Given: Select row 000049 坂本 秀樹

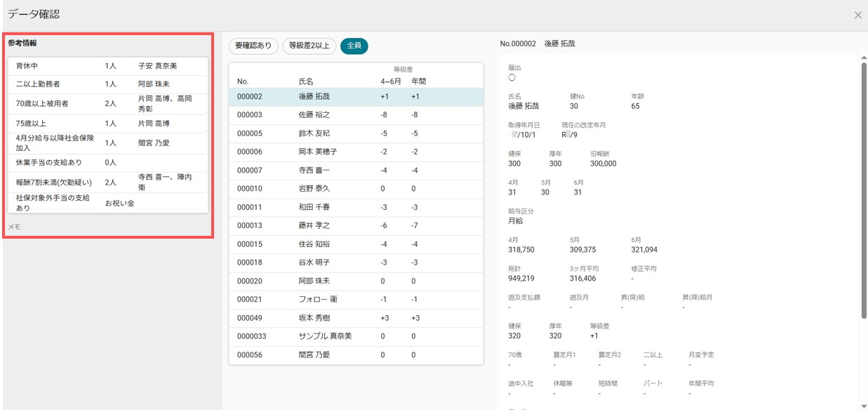Looking at the screenshot, I should coord(356,318).
